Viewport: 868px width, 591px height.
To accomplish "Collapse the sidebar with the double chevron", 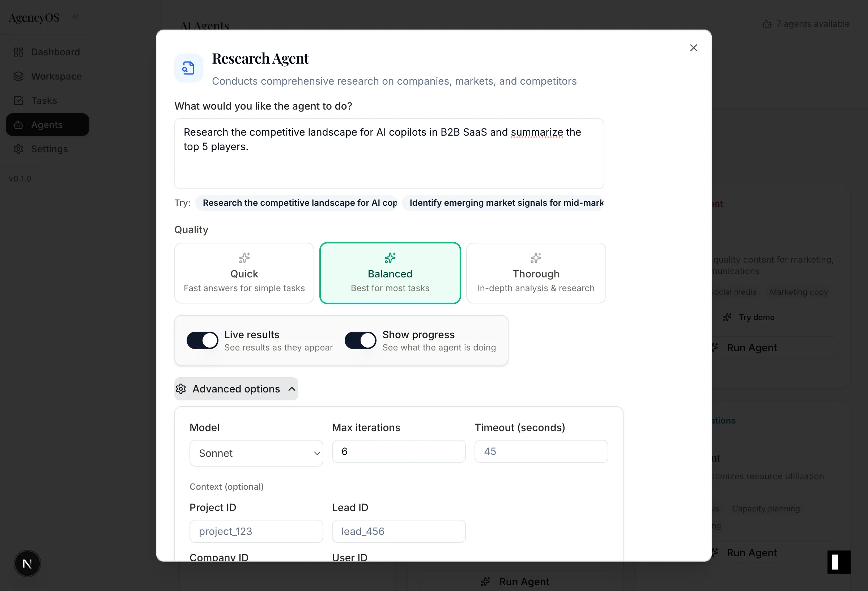I will click(x=75, y=16).
